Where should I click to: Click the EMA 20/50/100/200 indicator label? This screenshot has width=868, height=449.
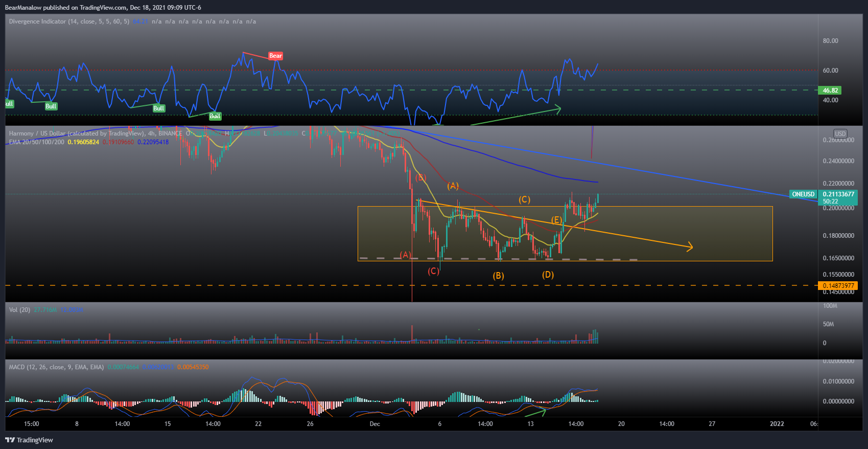point(36,142)
